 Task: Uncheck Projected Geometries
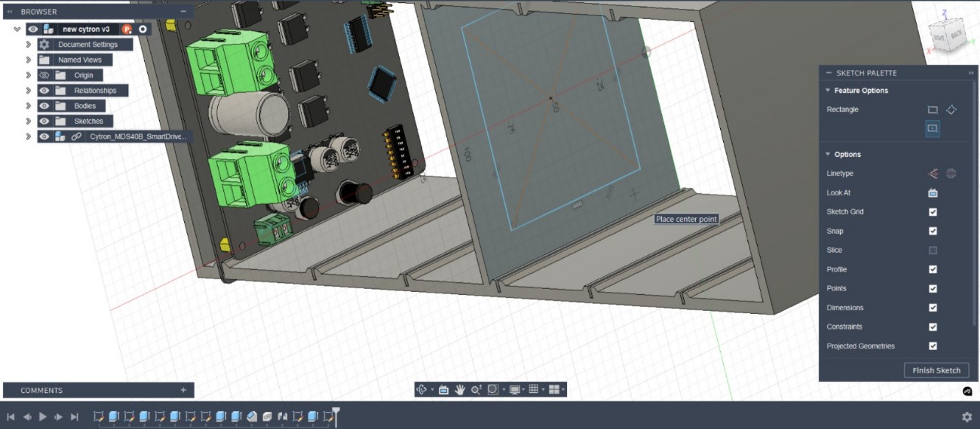[x=933, y=345]
